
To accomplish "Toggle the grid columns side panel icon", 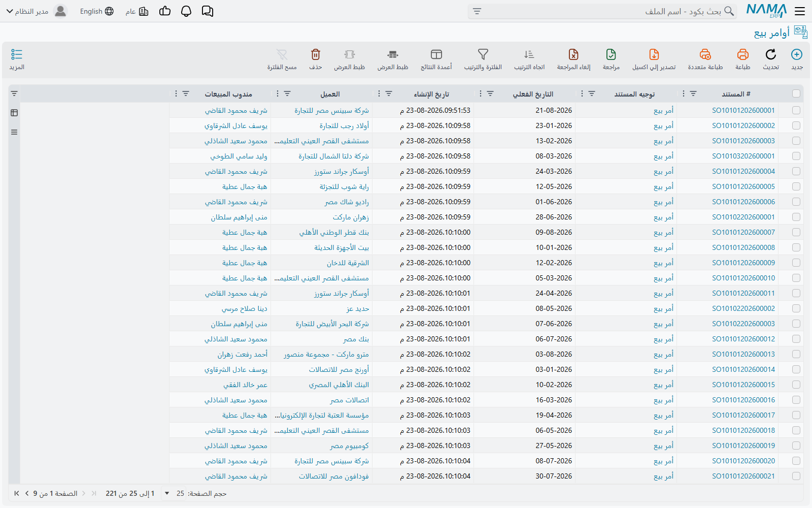I will click(x=14, y=113).
